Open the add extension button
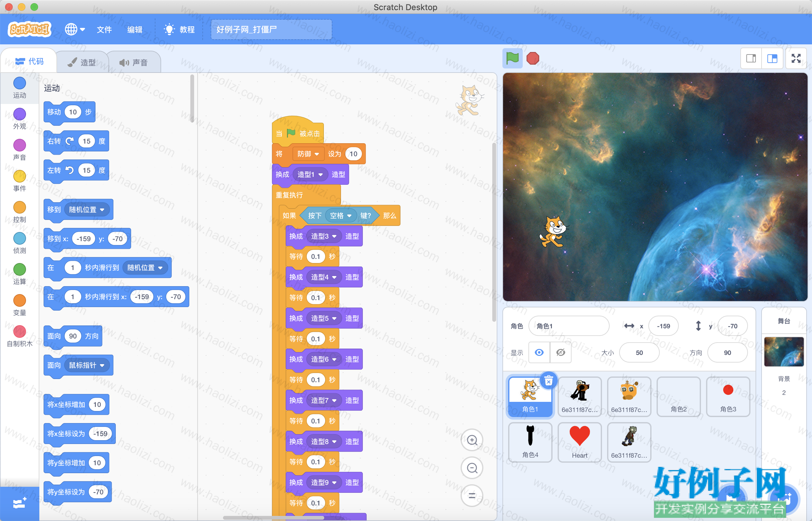Viewport: 812px width, 521px height. tap(20, 503)
